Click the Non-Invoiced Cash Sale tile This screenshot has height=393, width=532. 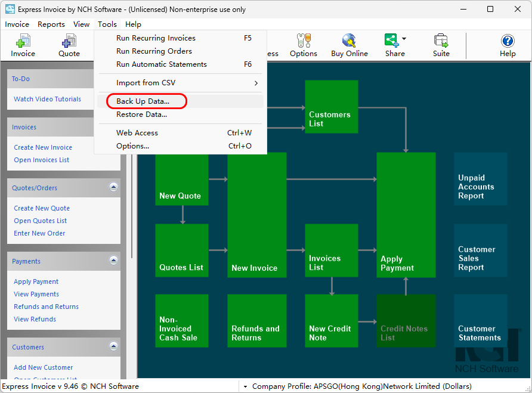pos(182,321)
